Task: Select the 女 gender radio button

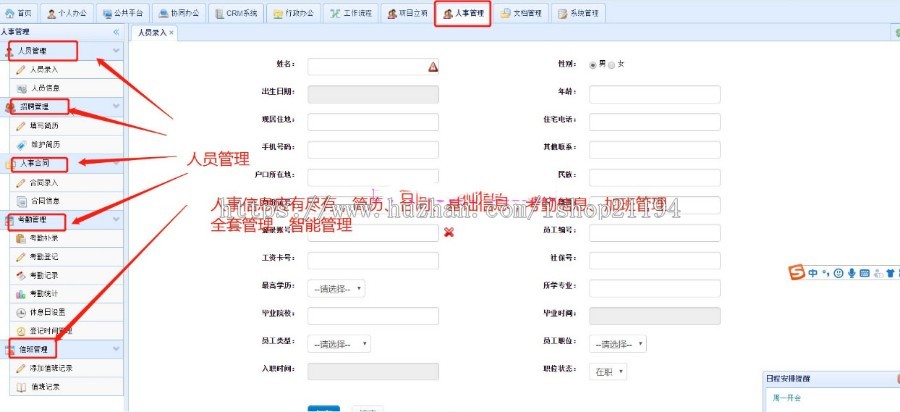Action: tap(611, 65)
